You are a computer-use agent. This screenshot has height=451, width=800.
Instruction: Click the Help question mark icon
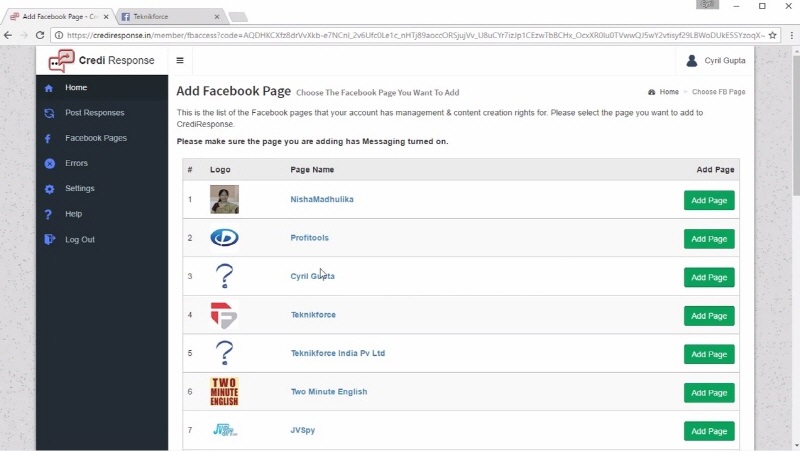tap(48, 214)
